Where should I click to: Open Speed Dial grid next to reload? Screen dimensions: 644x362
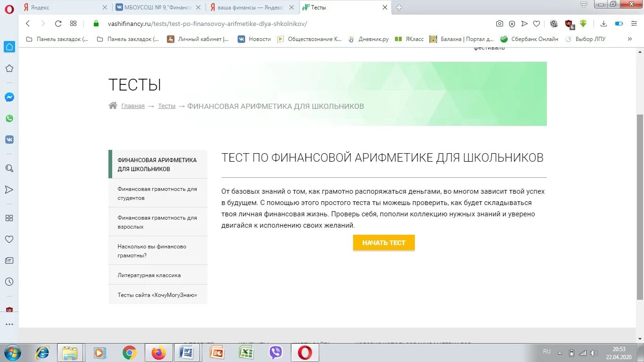[x=73, y=24]
